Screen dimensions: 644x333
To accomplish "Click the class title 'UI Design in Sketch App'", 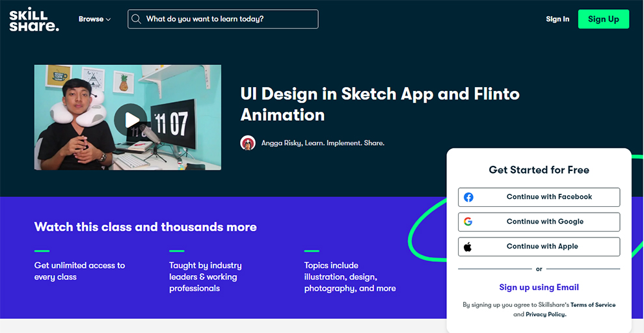I will [x=380, y=104].
